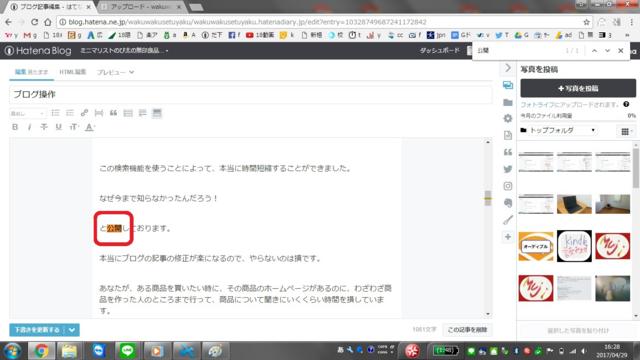Open the font size tool
640x360 pixels.
click(x=73, y=127)
